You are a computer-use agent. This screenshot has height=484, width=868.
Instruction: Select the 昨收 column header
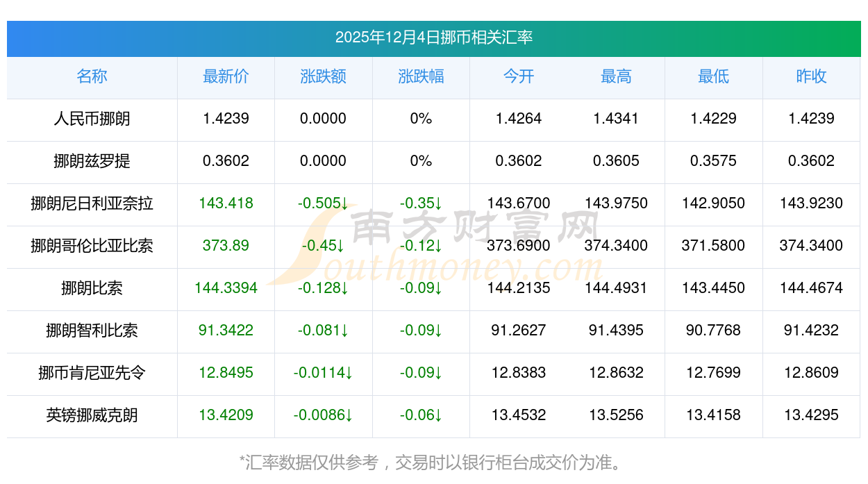click(811, 76)
